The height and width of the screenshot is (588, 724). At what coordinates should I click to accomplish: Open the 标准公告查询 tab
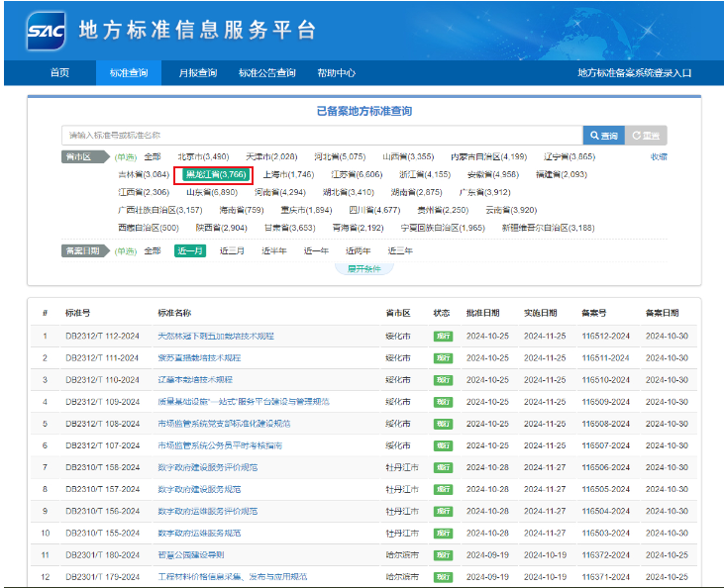pos(266,73)
